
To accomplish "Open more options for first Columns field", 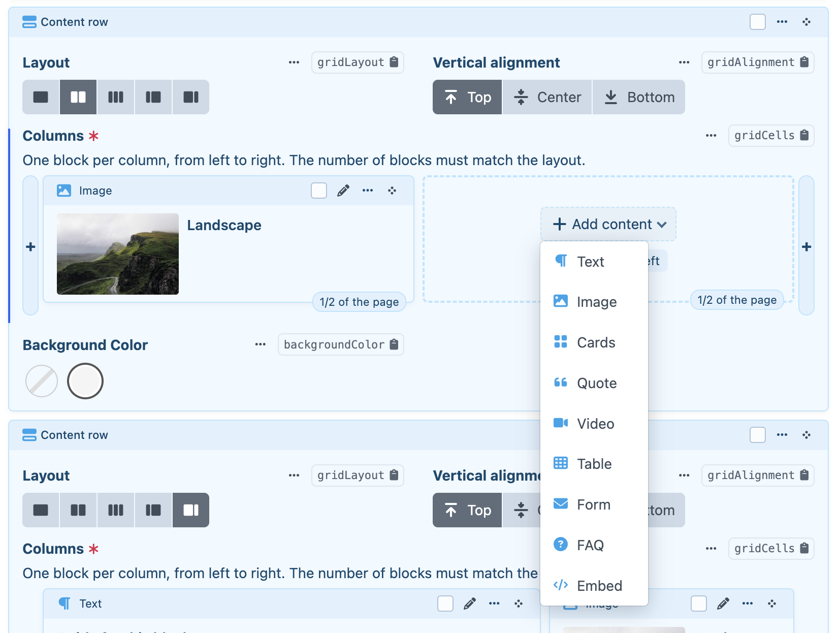I will pyautogui.click(x=711, y=136).
